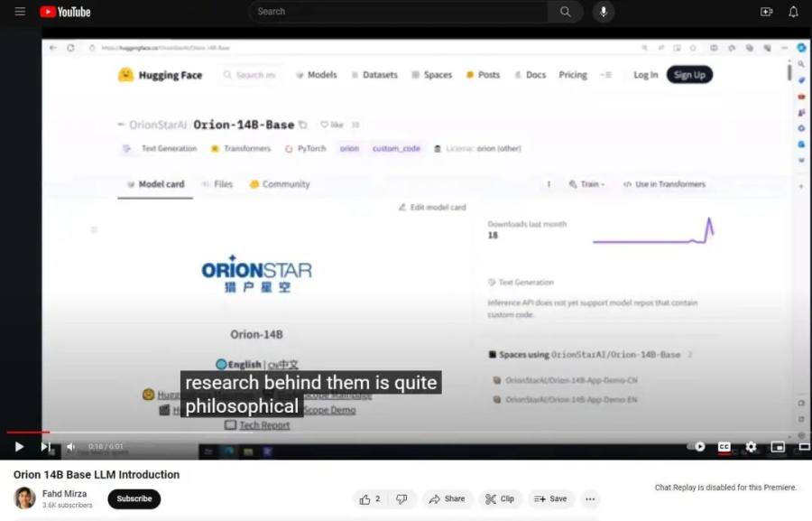The height and width of the screenshot is (521, 812).
Task: Mute the video with the speaker icon
Action: click(x=71, y=446)
